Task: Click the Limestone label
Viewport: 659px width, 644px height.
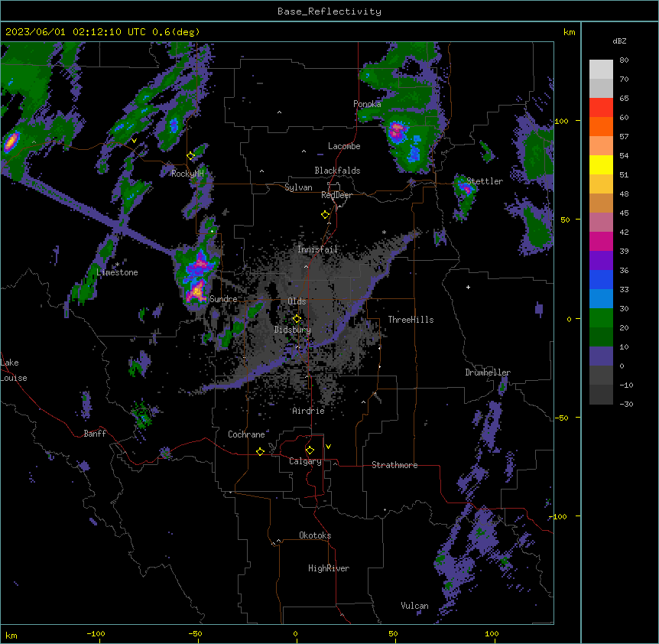Action: pyautogui.click(x=117, y=272)
